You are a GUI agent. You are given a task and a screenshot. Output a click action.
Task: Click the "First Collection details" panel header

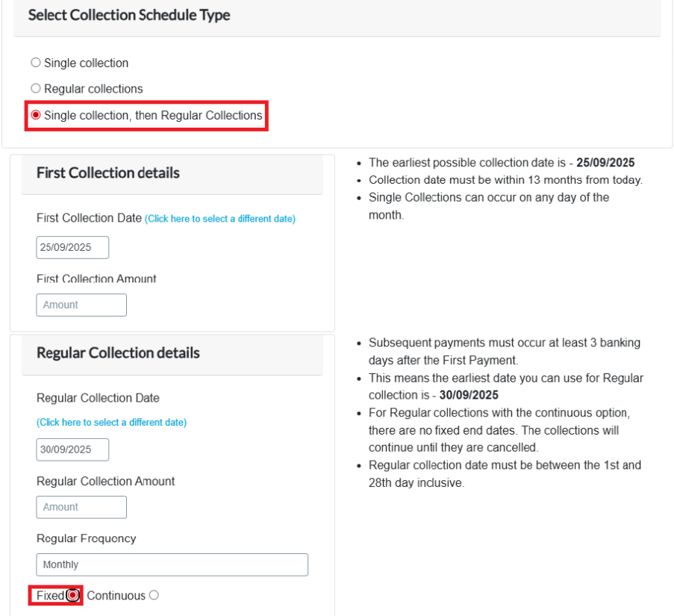tap(108, 173)
